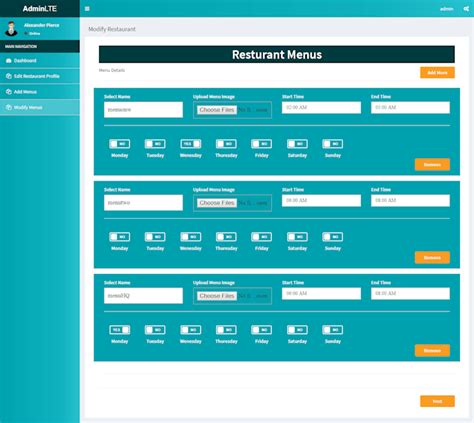Enable Tuesday in the third menu block

(155, 330)
